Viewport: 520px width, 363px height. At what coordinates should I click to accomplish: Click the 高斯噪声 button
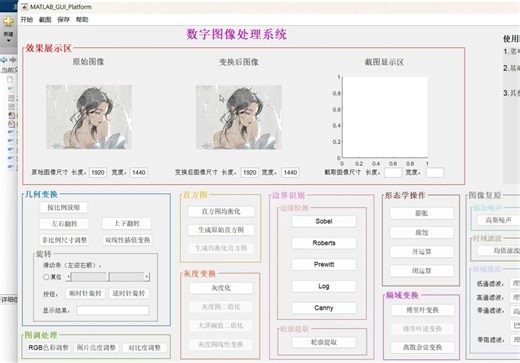[x=499, y=220]
